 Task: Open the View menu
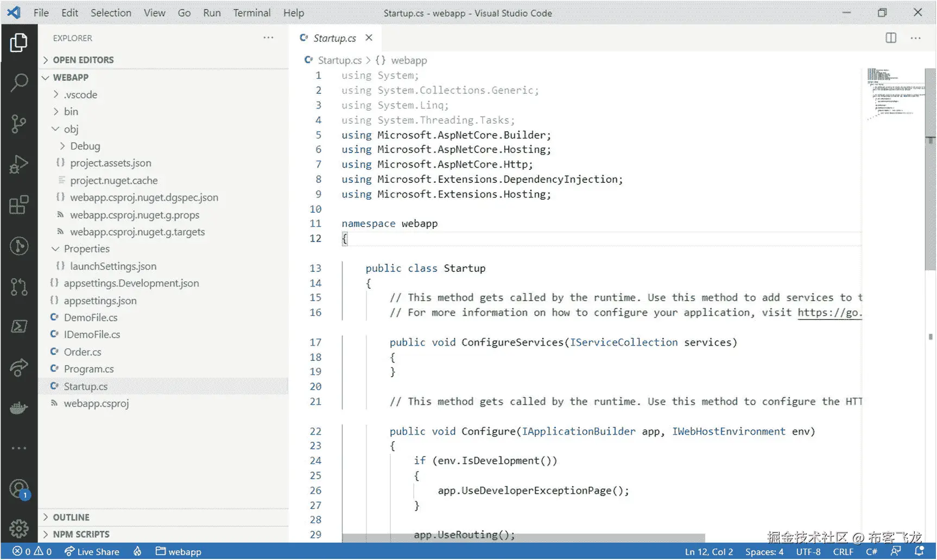(154, 12)
